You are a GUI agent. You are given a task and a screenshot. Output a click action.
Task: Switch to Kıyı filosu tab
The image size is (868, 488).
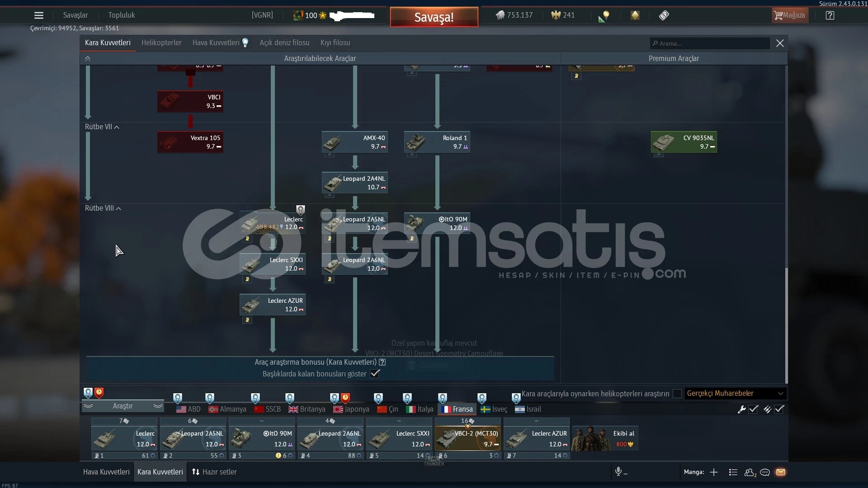[x=335, y=43]
